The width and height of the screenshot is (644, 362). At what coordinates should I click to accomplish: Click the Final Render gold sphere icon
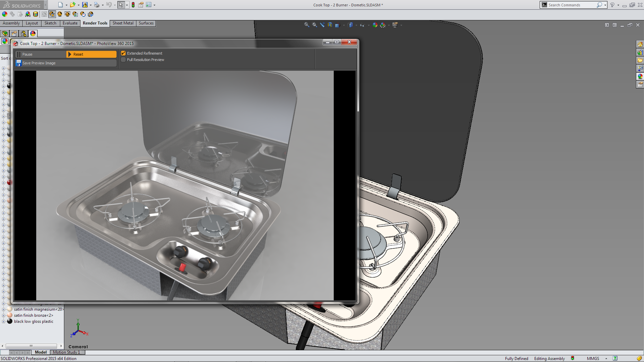pyautogui.click(x=60, y=14)
